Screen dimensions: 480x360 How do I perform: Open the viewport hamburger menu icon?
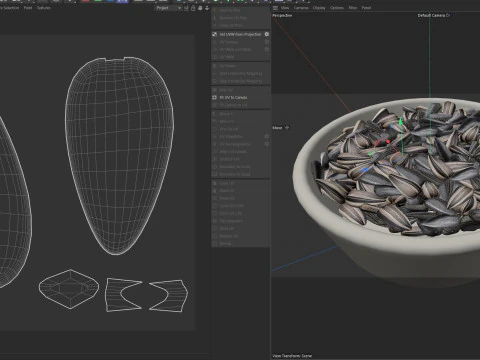(x=275, y=8)
